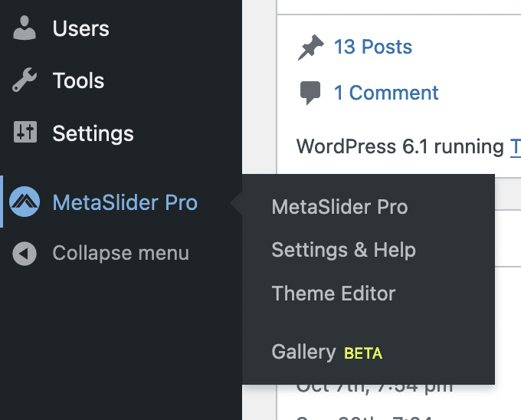The image size is (521, 420).
Task: Select the MetaSlider Pro sidebar menu label
Action: (125, 203)
